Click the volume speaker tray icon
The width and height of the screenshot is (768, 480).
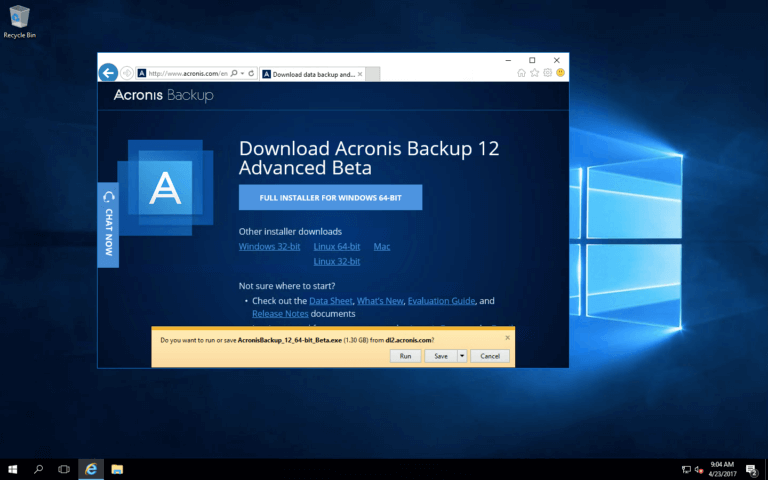[x=699, y=470]
